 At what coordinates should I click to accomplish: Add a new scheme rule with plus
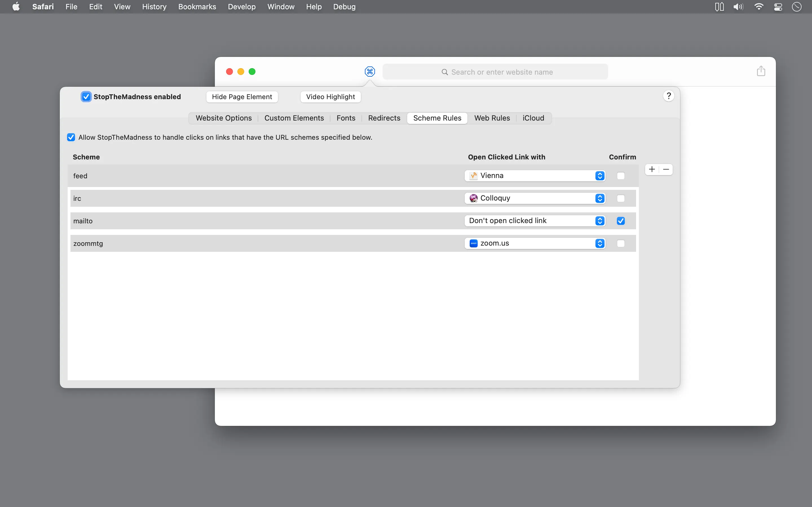(x=652, y=169)
